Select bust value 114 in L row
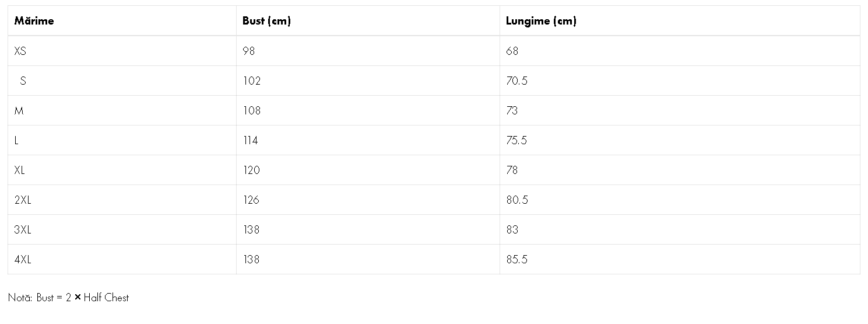This screenshot has width=868, height=324. pos(251,141)
